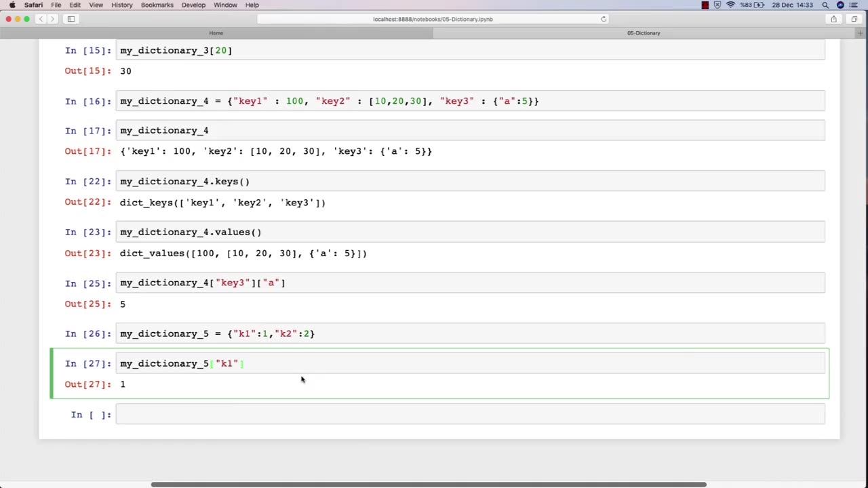Screen dimensions: 868x488
Task: Click the Out[15] value 30
Action: pos(125,70)
